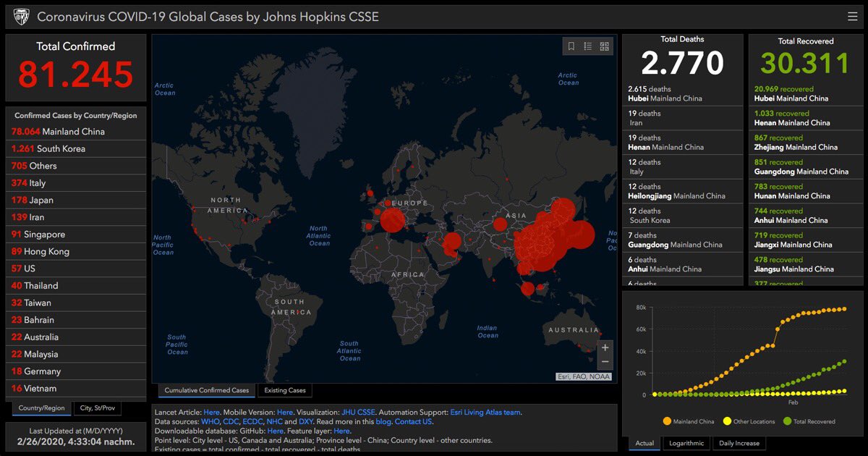
Task: Click 2.615 deaths Hubei entry
Action: 682,93
